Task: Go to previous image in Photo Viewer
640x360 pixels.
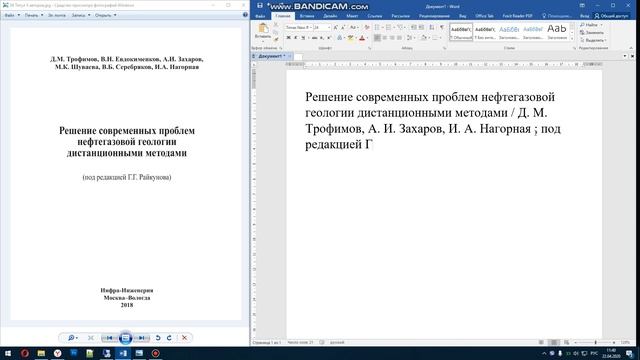Action: pyautogui.click(x=109, y=338)
